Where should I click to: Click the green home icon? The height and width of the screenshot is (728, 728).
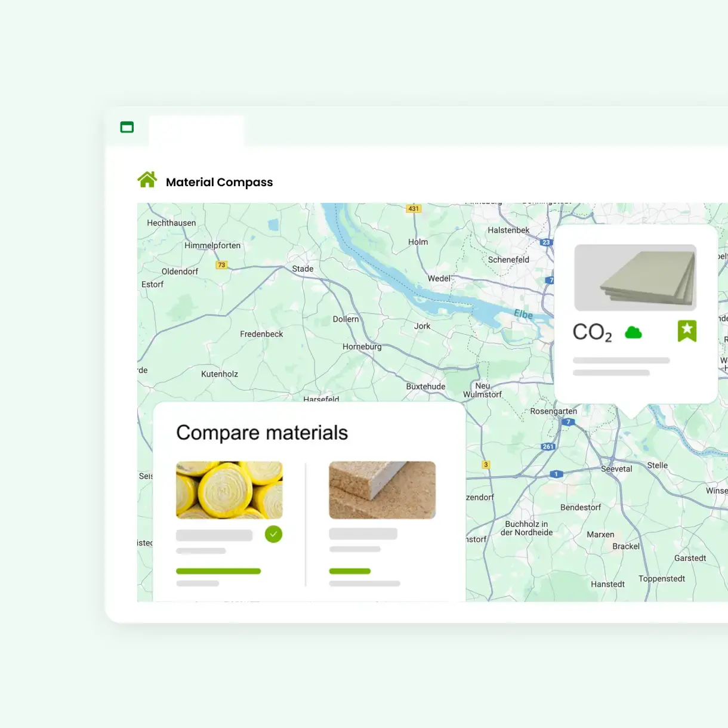tap(147, 180)
